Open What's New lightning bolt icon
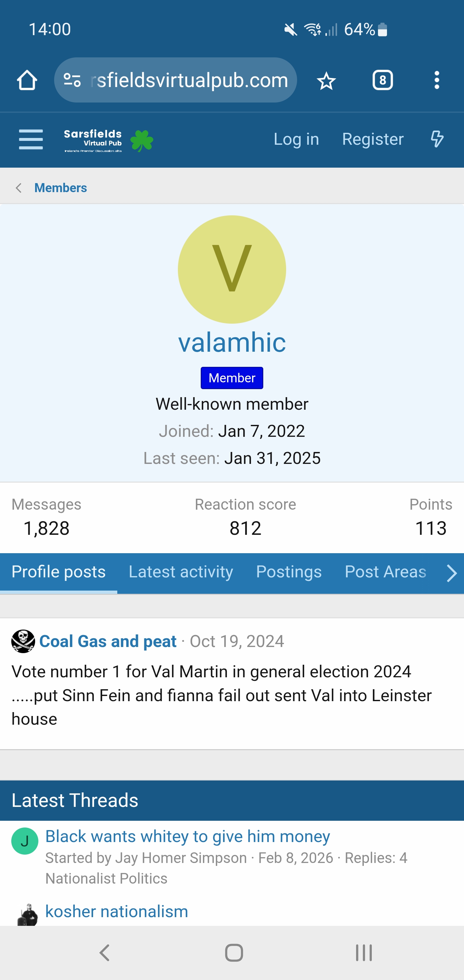 click(437, 139)
